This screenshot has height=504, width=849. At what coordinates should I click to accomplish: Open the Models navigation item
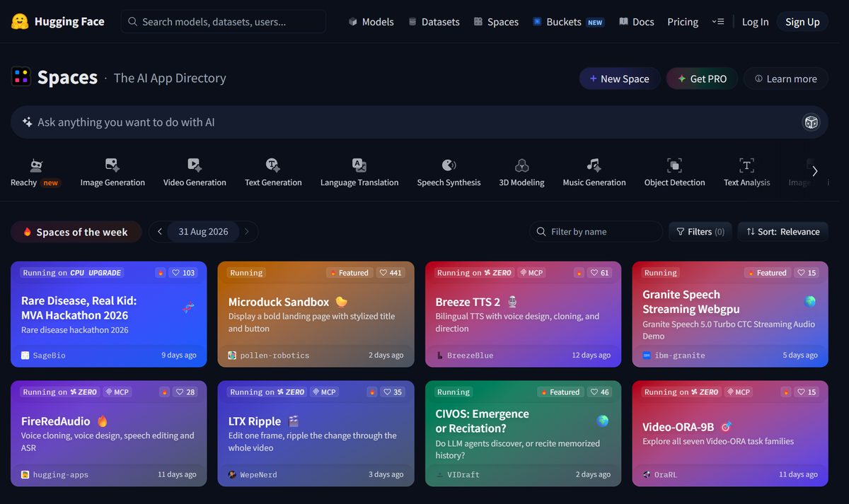pyautogui.click(x=371, y=22)
